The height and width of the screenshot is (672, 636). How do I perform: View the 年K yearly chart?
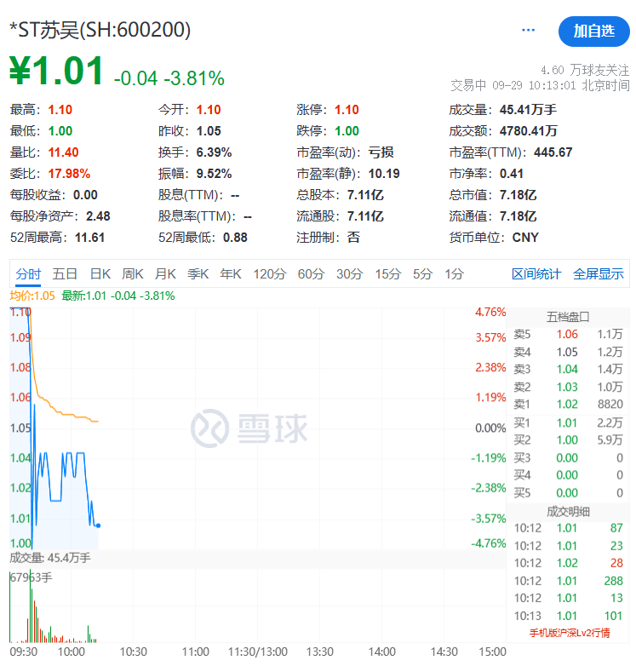click(231, 273)
